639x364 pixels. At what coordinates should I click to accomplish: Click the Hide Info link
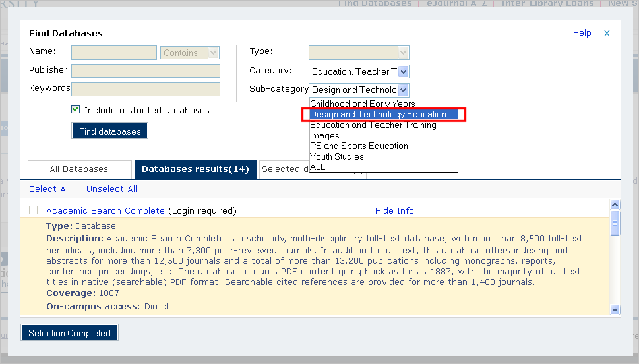[394, 211]
